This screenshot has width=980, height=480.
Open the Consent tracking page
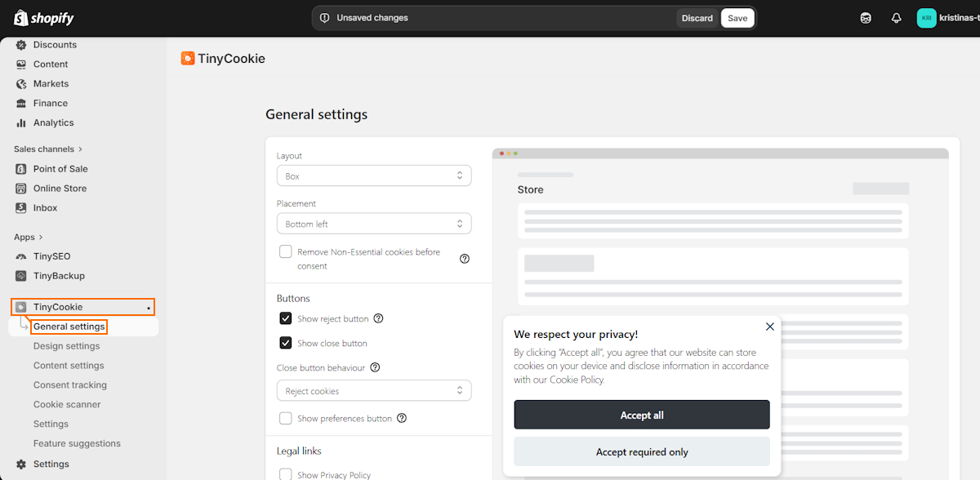pyautogui.click(x=69, y=384)
